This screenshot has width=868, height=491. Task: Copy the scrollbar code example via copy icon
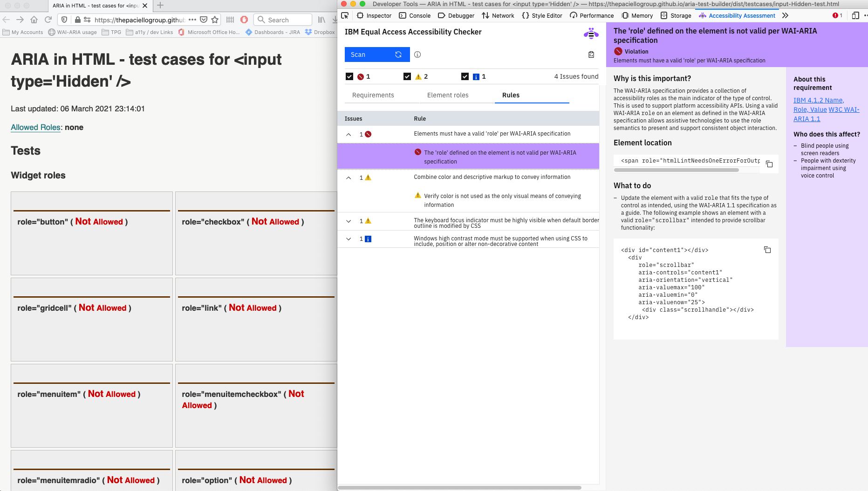pos(767,250)
